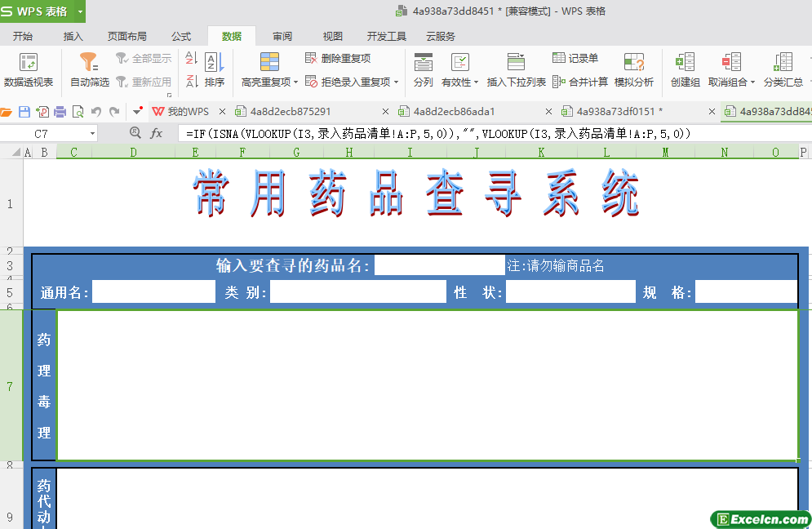This screenshot has height=529, width=812.
Task: Click the drug name search input cell
Action: [x=440, y=265]
